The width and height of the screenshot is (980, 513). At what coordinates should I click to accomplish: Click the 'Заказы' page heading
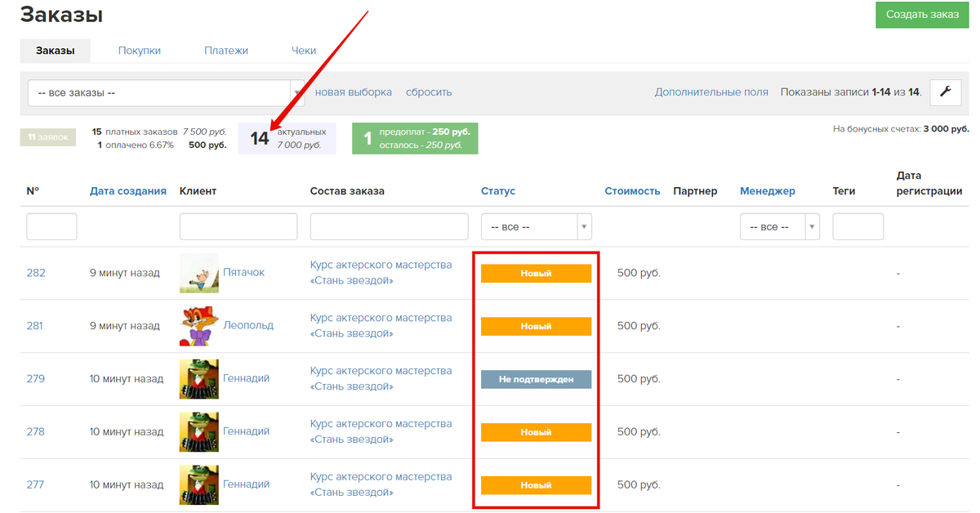click(61, 15)
